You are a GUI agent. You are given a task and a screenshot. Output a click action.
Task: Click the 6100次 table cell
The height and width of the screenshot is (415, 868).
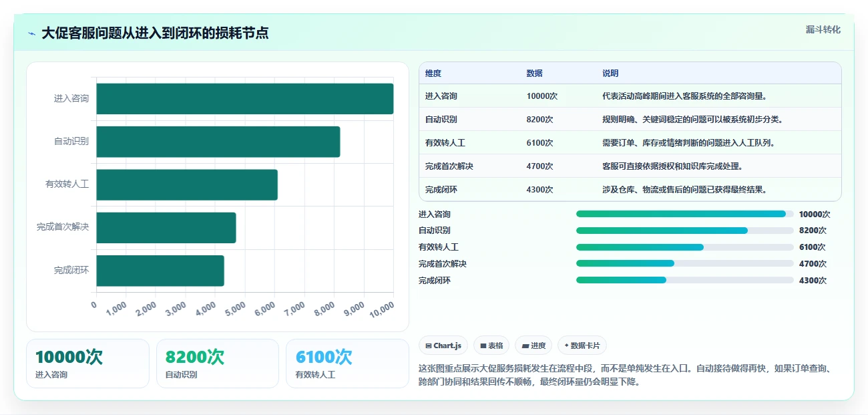pyautogui.click(x=539, y=143)
